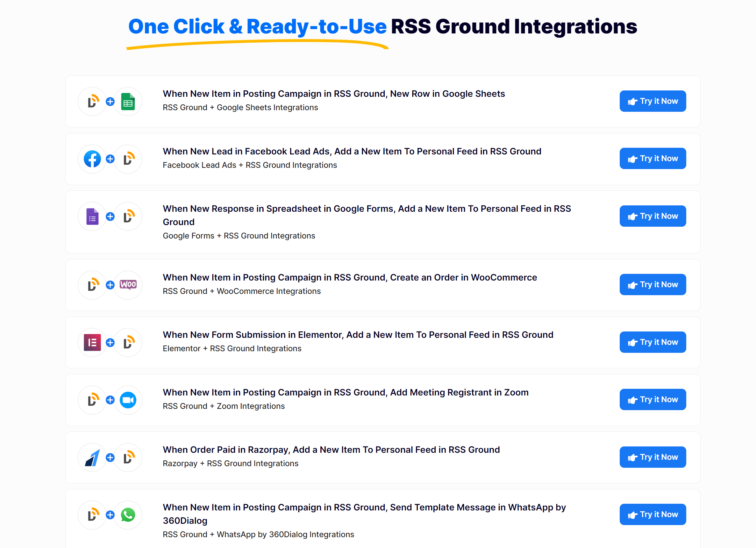Screen dimensions: 756x548
Task: Click RSS Ground icon in Razorpay row
Action: (x=128, y=457)
